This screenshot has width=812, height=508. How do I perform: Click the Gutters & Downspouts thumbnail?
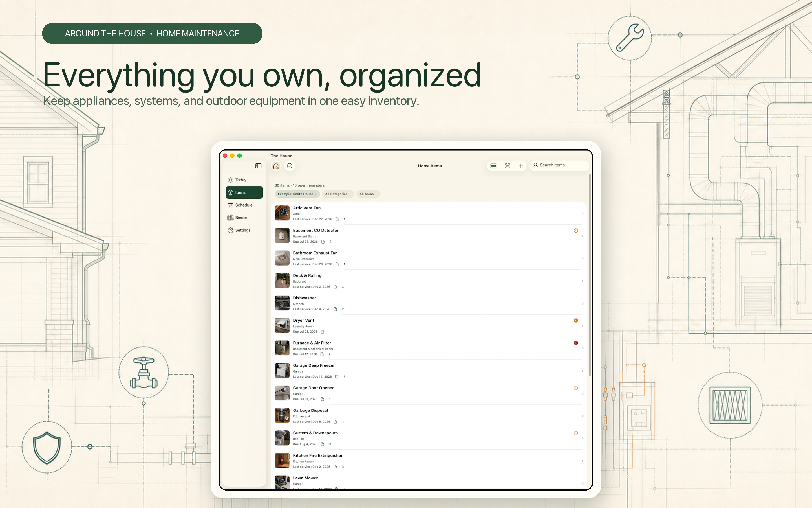(x=282, y=438)
